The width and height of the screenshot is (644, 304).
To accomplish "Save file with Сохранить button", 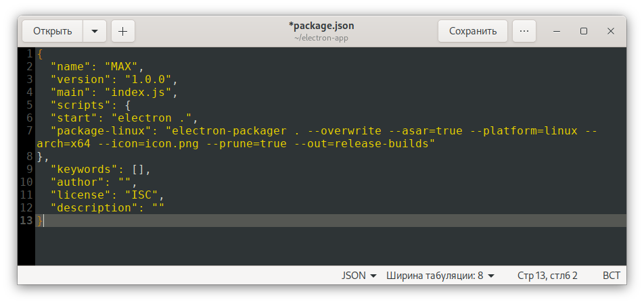I will pyautogui.click(x=473, y=31).
